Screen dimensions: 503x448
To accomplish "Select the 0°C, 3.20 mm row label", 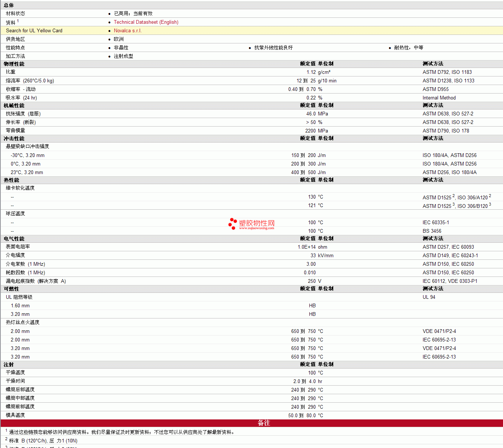I will coord(26,164).
